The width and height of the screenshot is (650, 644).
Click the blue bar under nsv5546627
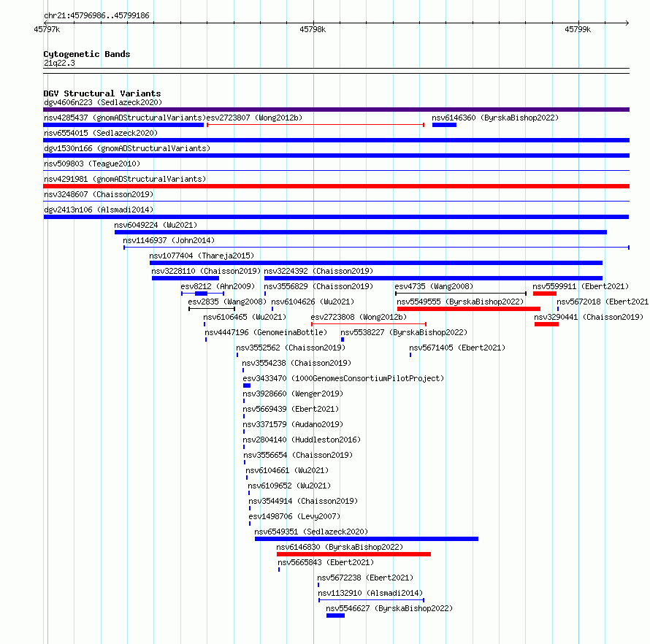click(335, 616)
